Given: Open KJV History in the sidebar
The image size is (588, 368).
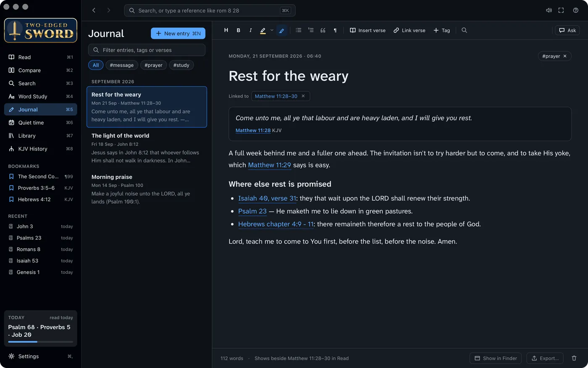Looking at the screenshot, I should [41, 149].
